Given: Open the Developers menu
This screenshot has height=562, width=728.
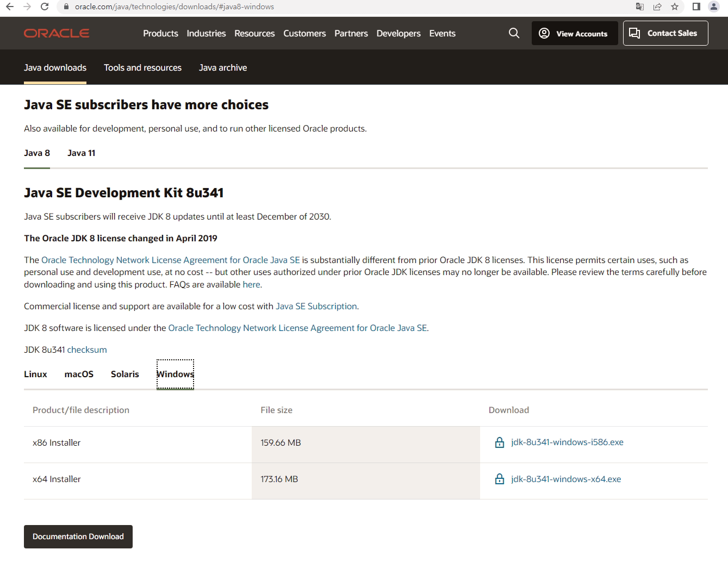Looking at the screenshot, I should (x=399, y=33).
